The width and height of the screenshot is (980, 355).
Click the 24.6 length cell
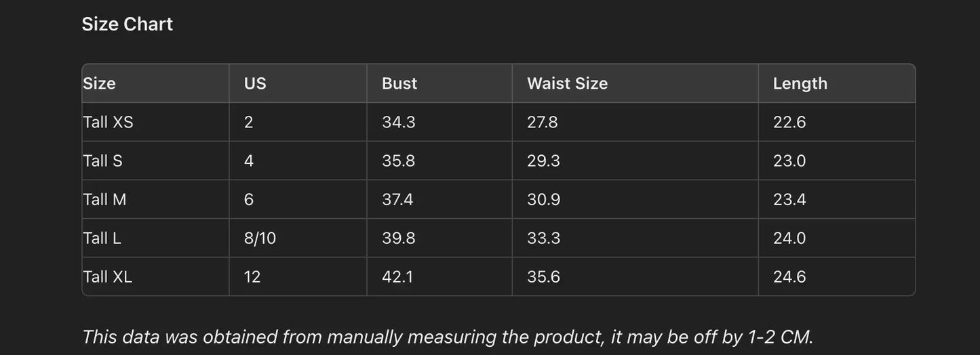click(789, 276)
